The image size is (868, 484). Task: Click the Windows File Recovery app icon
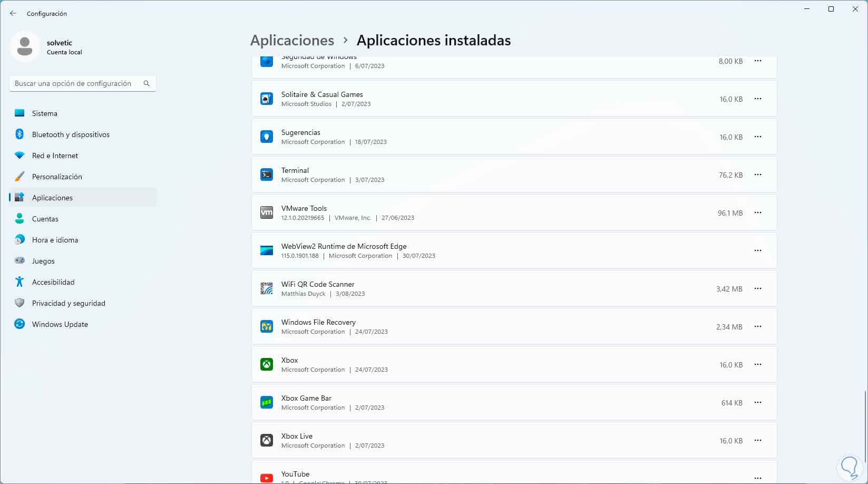coord(267,326)
